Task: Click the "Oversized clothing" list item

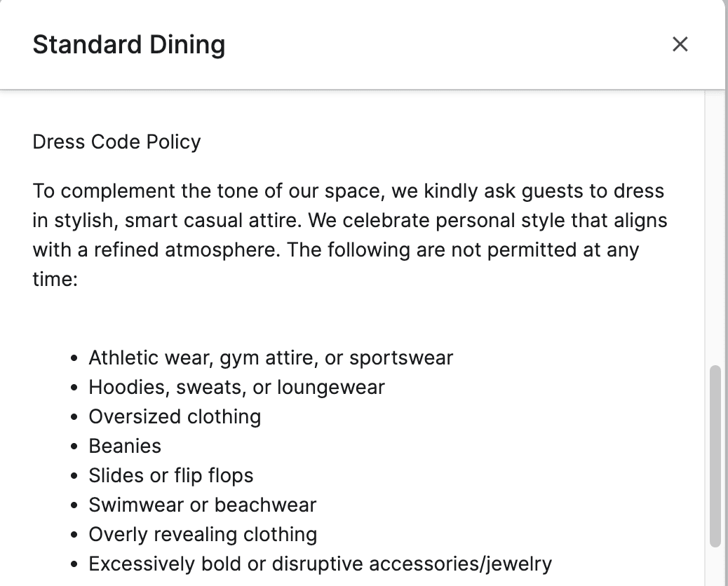Action: [x=175, y=416]
